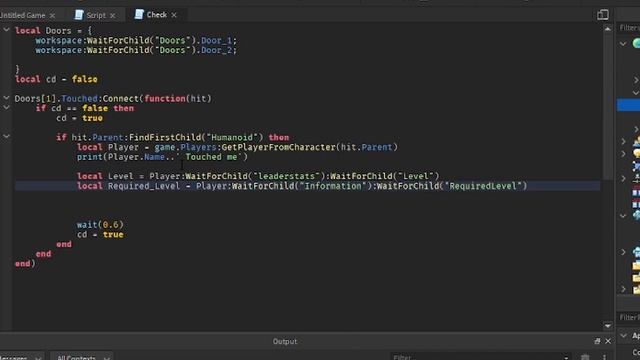Click the string "Information" in the code
This screenshot has width=640, height=360.
333,186
